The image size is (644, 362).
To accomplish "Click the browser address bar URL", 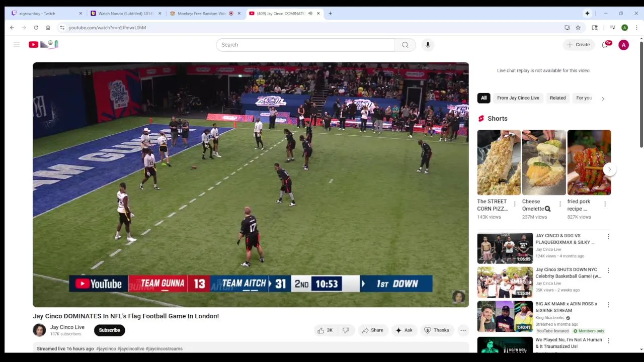I will [108, 28].
